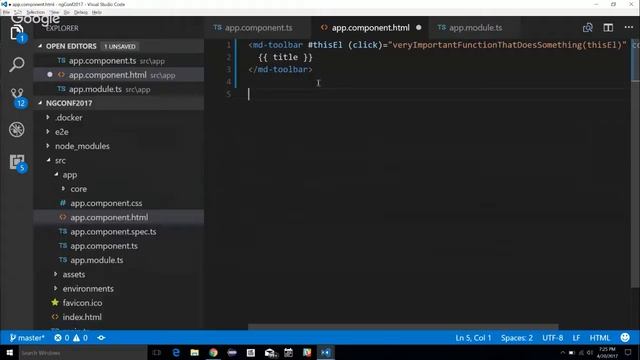The image size is (640, 360).
Task: Open the Debug menu
Action: (81, 12)
